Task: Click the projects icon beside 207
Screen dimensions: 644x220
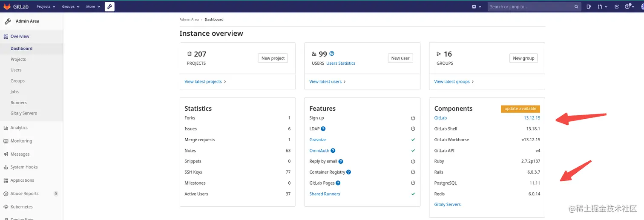Action: 190,54
